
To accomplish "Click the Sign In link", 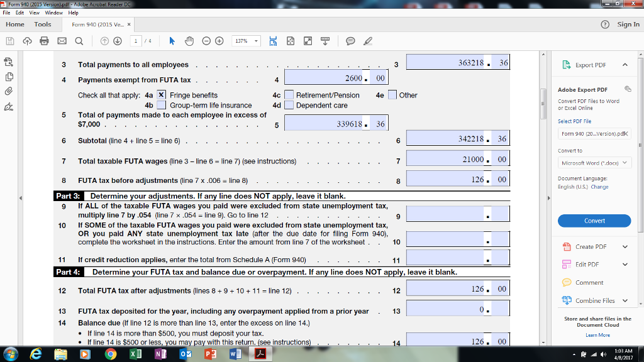I will pyautogui.click(x=628, y=25).
